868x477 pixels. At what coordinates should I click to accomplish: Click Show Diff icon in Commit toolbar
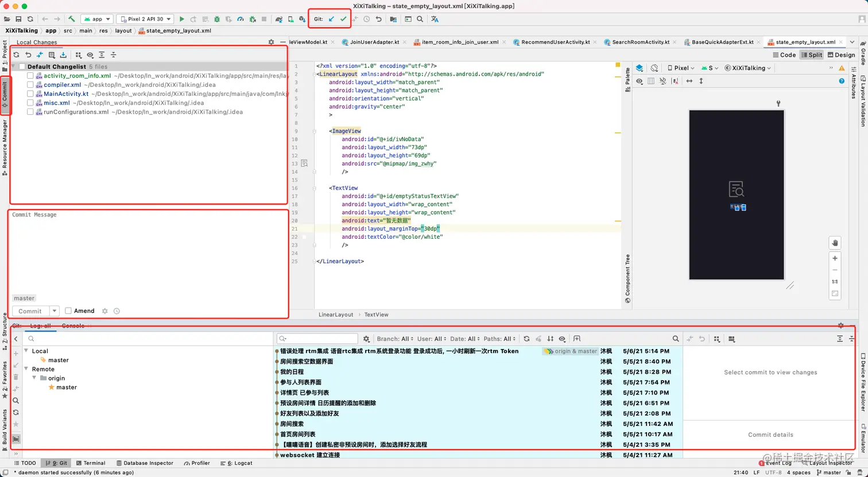40,55
